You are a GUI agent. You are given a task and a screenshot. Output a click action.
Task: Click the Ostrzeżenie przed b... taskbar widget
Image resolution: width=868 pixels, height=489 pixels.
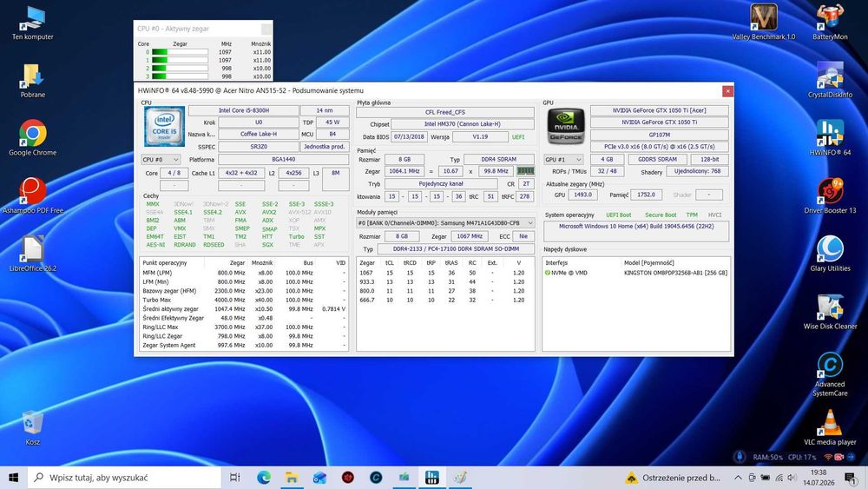672,478
